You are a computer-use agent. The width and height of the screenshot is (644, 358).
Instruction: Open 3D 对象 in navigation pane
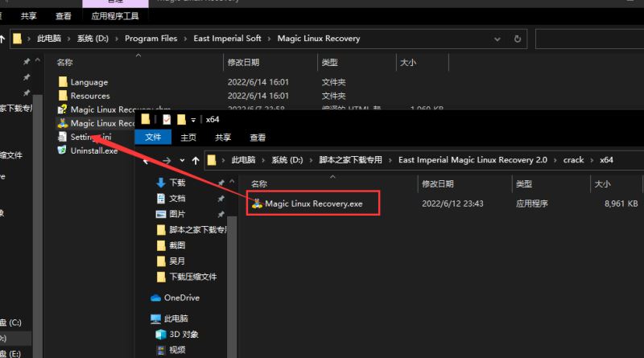(x=177, y=334)
